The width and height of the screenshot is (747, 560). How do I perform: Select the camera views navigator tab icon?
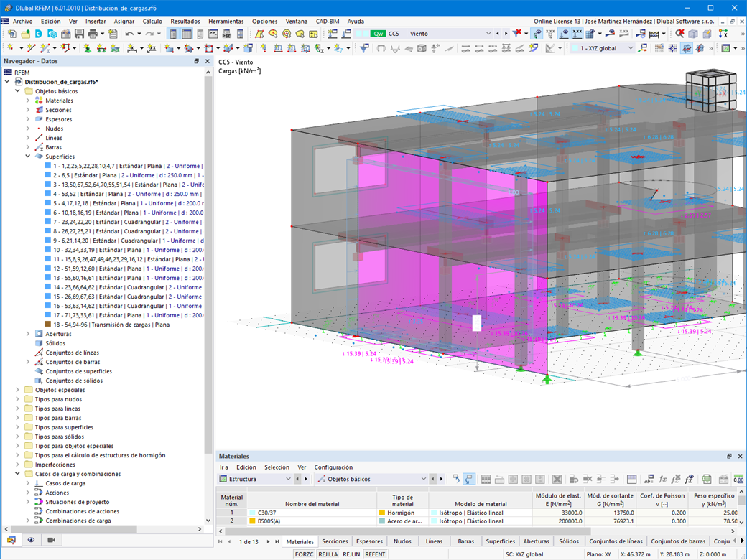click(51, 540)
